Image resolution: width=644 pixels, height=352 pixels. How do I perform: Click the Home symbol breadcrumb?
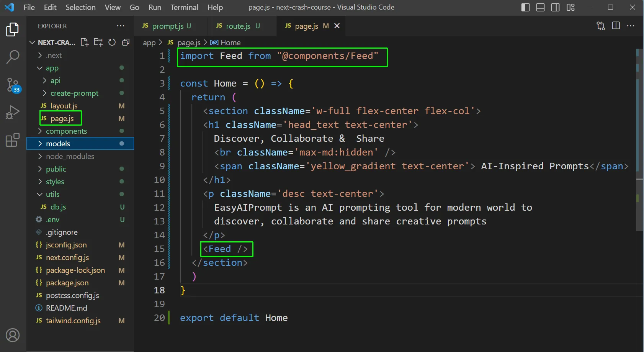[226, 43]
